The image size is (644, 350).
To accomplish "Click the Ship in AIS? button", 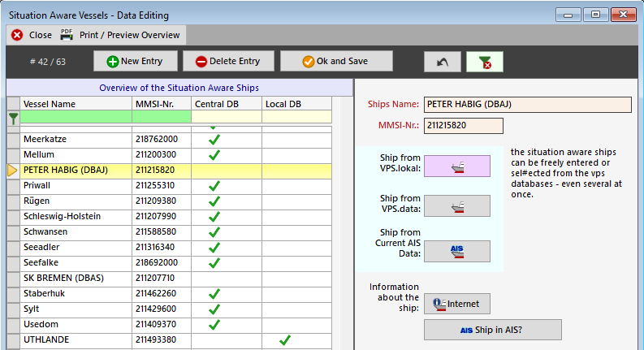I will tap(493, 330).
